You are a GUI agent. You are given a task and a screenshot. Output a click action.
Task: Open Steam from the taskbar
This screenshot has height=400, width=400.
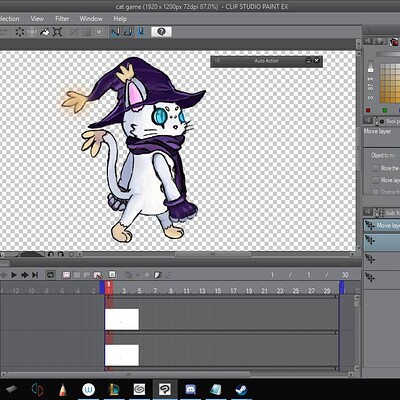point(241,389)
